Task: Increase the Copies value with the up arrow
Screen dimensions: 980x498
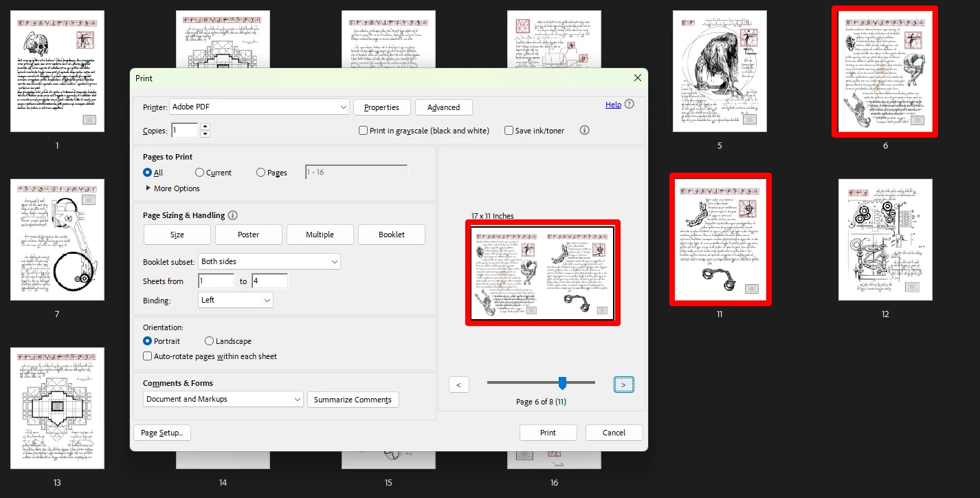Action: [205, 127]
